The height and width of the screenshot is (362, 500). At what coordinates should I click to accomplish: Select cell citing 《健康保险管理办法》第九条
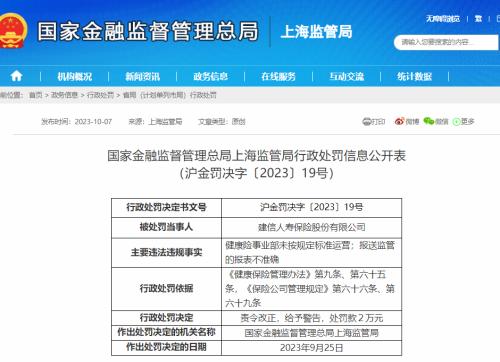pyautogui.click(x=312, y=289)
